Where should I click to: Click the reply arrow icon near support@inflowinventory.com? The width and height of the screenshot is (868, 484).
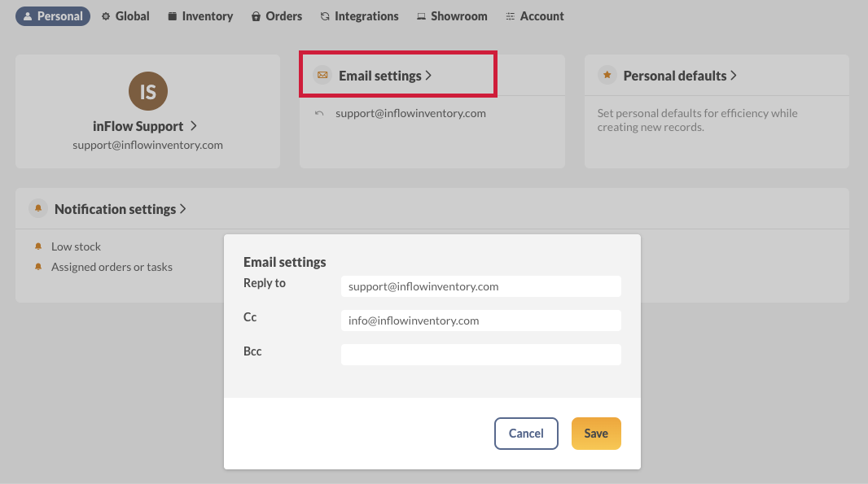click(x=321, y=113)
